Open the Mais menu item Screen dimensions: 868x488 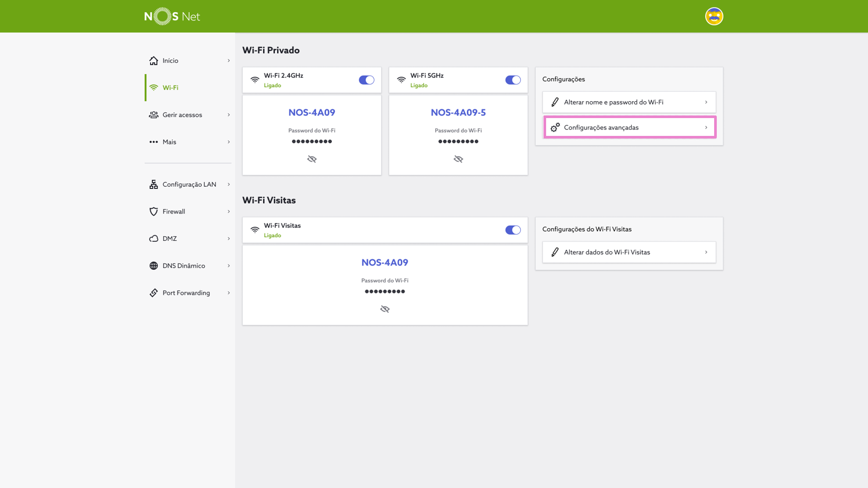[189, 142]
